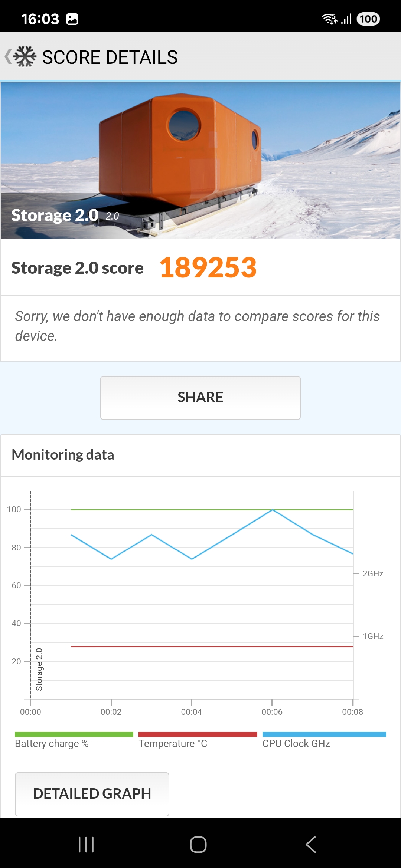This screenshot has width=401, height=868.
Task: Tap the back chevron in header
Action: point(8,57)
